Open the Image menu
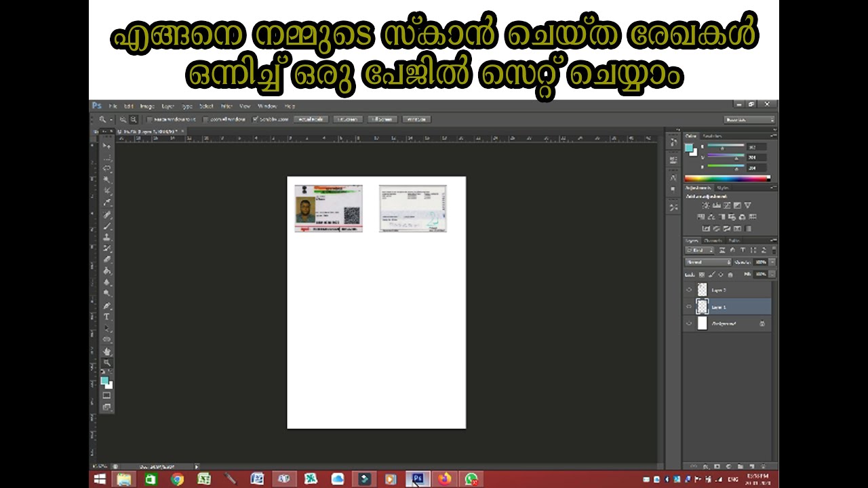The width and height of the screenshot is (868, 488). point(147,106)
